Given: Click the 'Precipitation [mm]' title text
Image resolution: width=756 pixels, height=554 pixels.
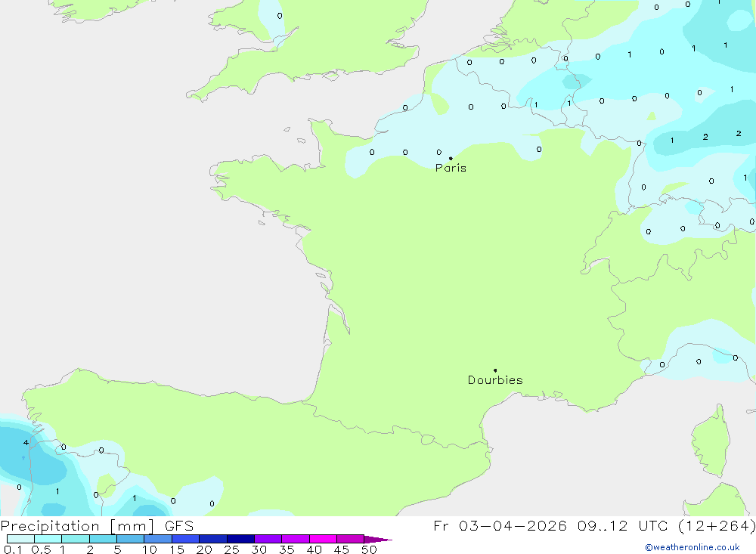Looking at the screenshot, I should (x=77, y=525).
